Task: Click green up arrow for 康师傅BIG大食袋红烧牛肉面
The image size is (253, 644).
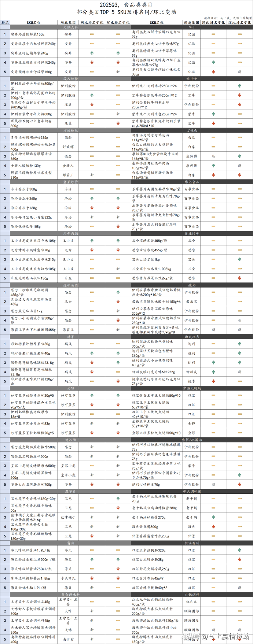Action: point(239,156)
